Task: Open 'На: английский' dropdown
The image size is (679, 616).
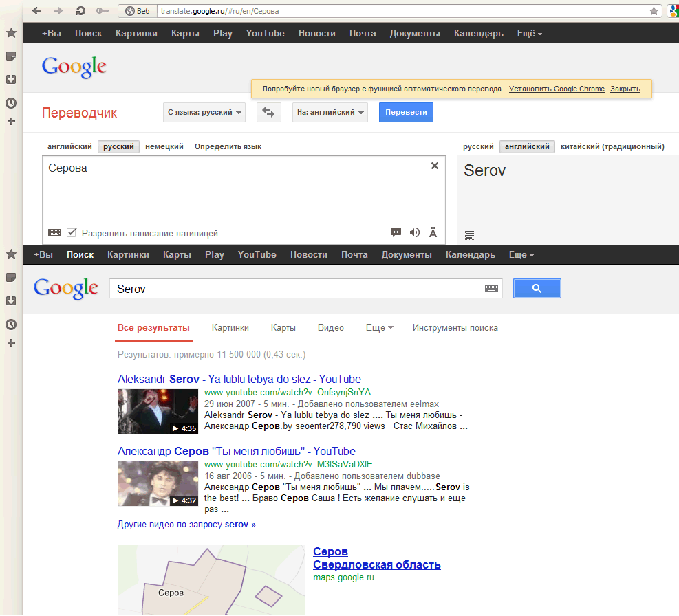Action: pos(330,112)
